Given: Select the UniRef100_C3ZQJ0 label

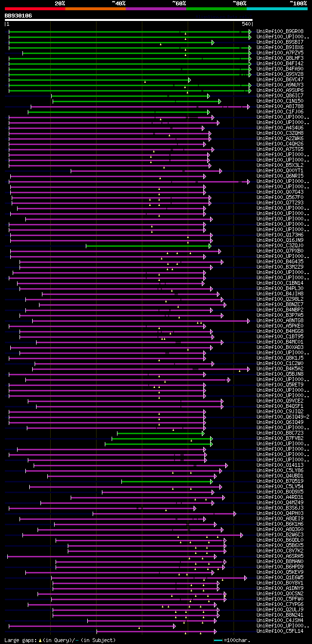Looking at the screenshot, I should pos(280,245).
